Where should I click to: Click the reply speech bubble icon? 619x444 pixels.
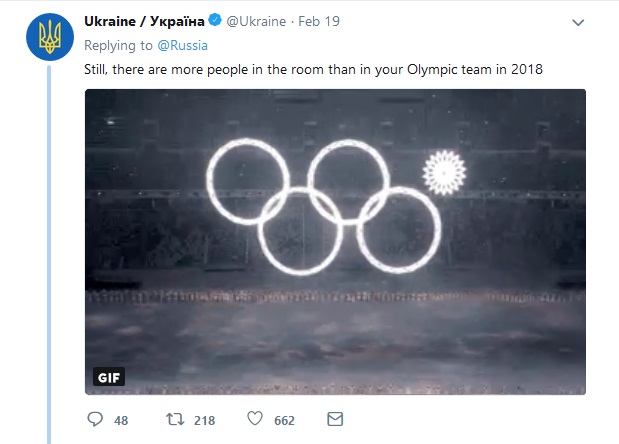[96, 419]
